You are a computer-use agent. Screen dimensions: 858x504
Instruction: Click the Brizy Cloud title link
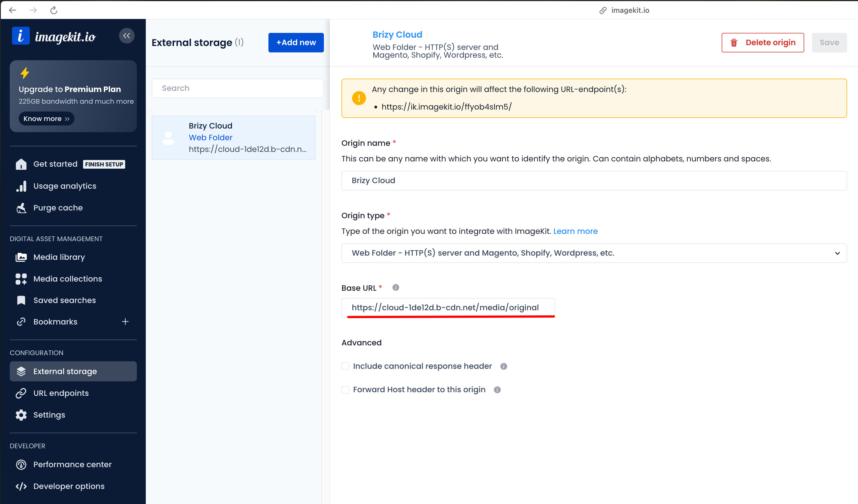pyautogui.click(x=397, y=35)
